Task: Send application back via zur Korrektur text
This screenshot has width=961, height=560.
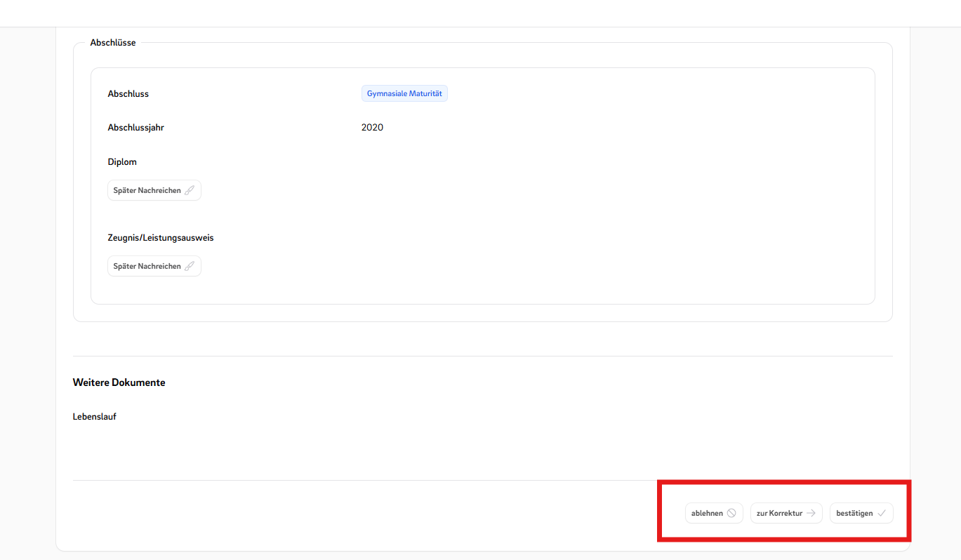Action: click(779, 513)
